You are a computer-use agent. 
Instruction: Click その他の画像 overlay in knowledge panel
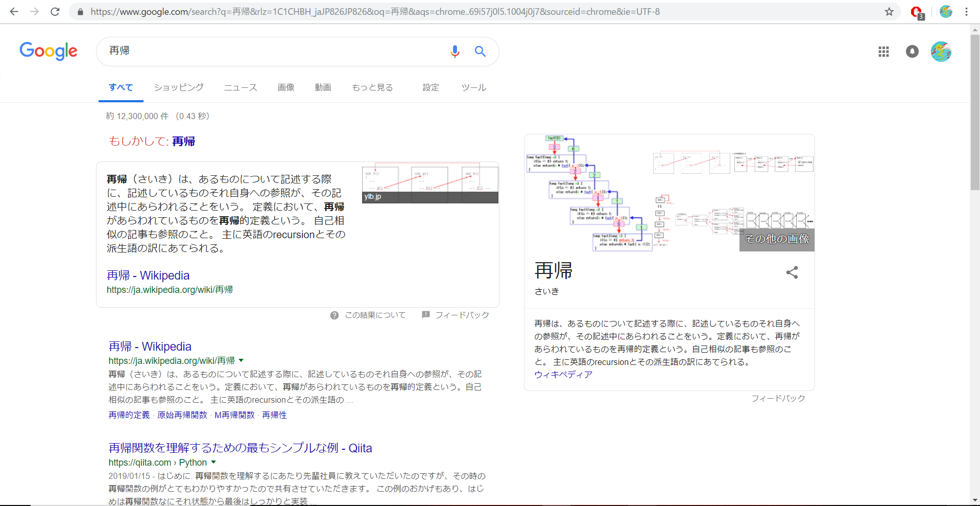[777, 239]
